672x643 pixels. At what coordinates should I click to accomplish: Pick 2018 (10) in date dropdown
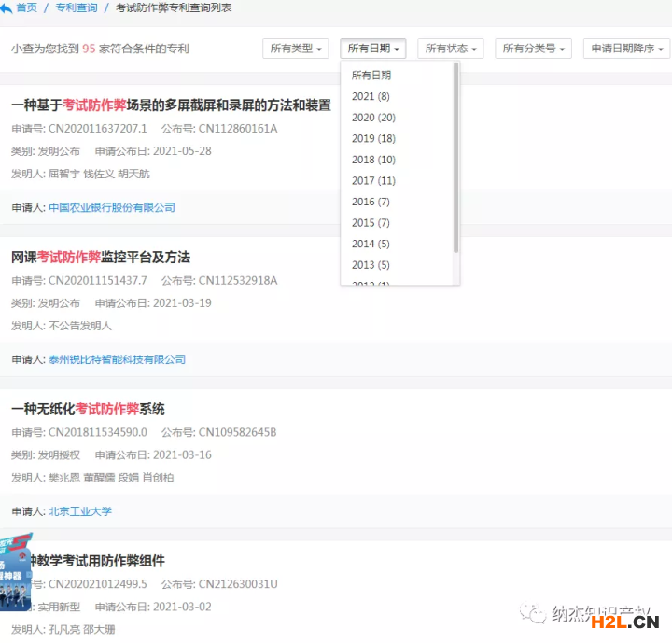point(373,160)
